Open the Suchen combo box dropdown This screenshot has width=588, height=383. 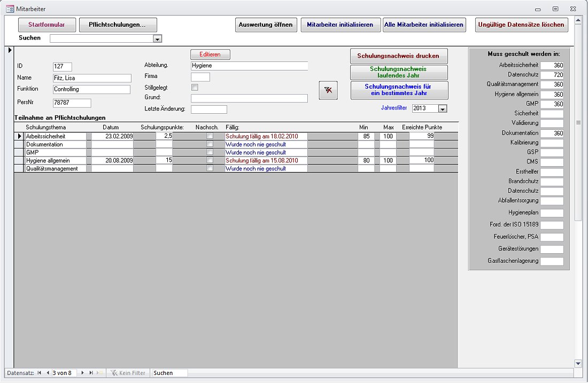(x=157, y=38)
